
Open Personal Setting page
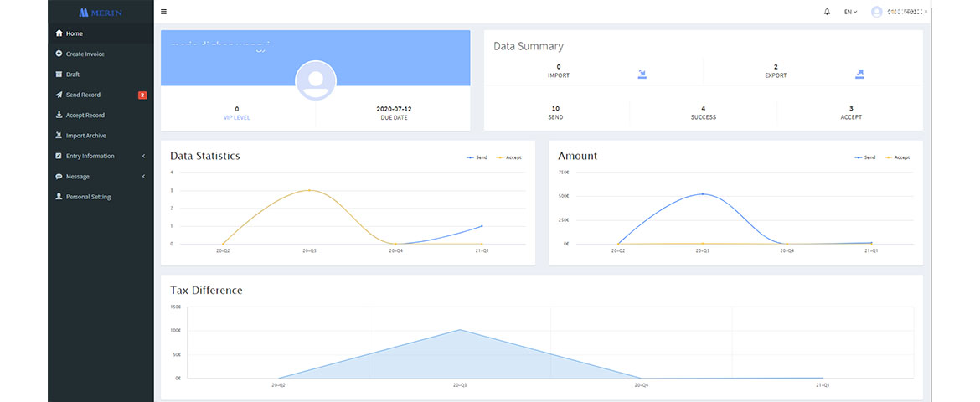[x=88, y=197]
